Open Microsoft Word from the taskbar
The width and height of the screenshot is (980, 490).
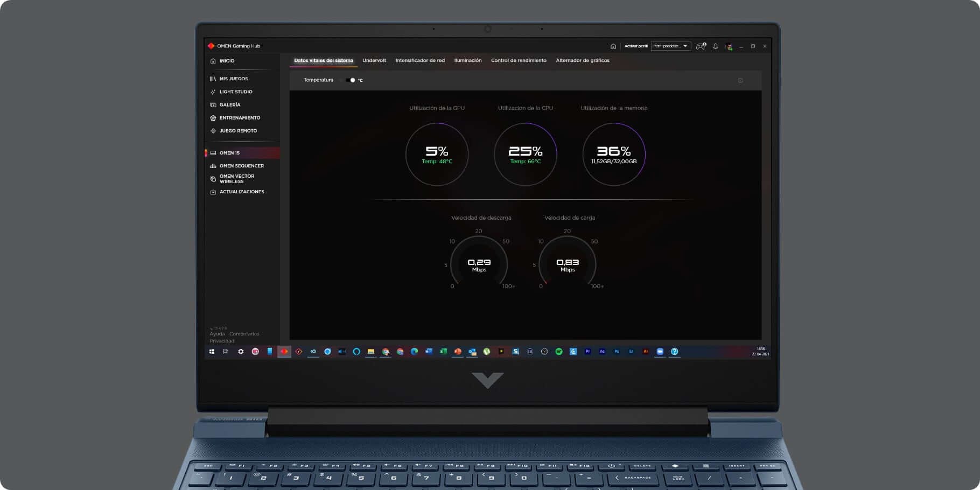pyautogui.click(x=429, y=352)
